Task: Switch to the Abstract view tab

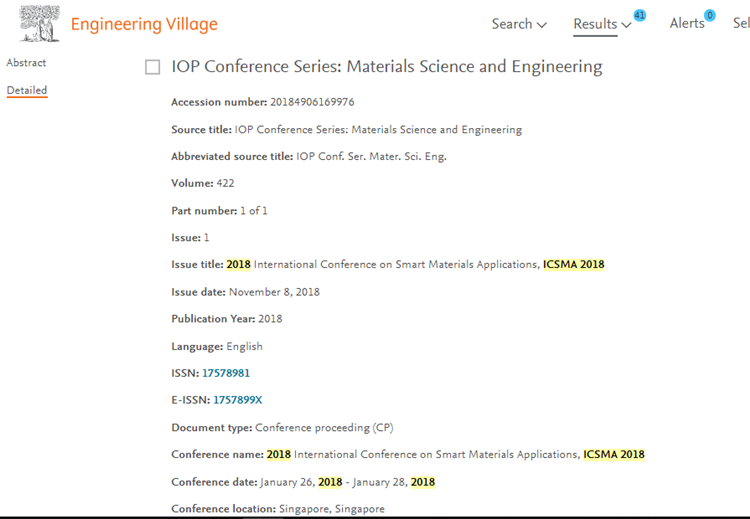Action: [x=26, y=63]
